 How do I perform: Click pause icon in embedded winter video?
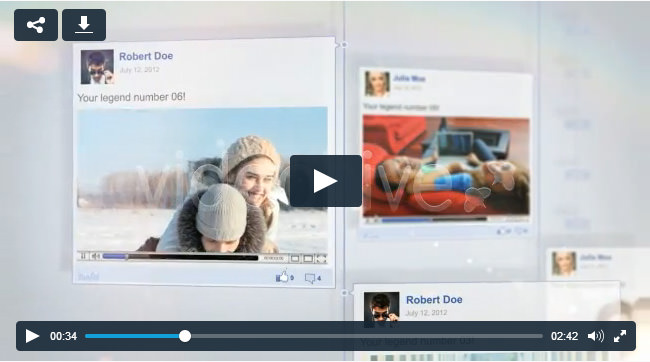[83, 257]
